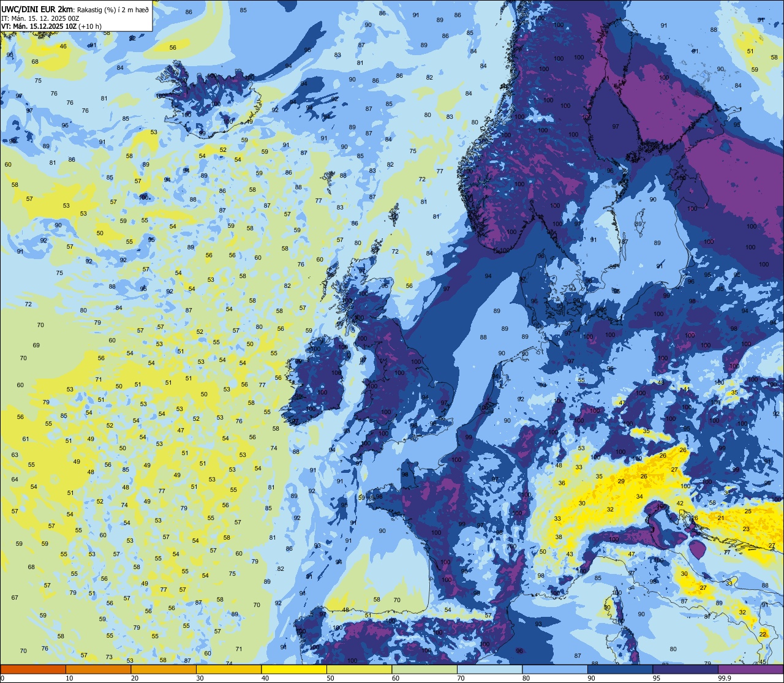Image resolution: width=784 pixels, height=683 pixels.
Task: Click the '0' tick label on the legend
Action: [2, 678]
